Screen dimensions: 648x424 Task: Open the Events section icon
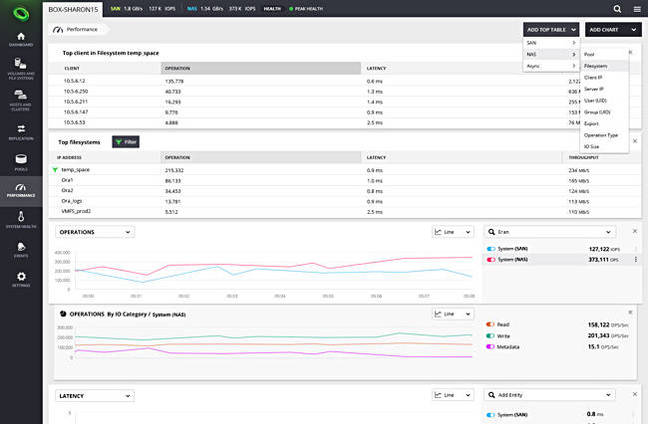click(21, 247)
